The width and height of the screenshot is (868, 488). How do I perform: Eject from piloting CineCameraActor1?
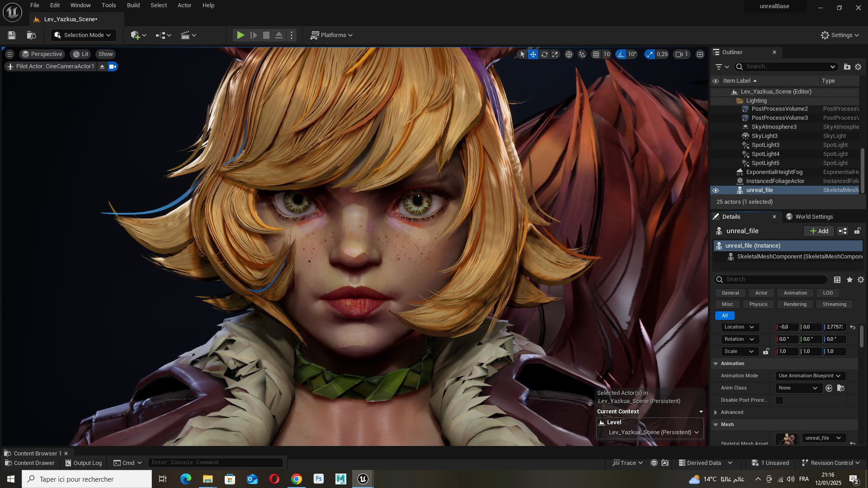pos(102,67)
